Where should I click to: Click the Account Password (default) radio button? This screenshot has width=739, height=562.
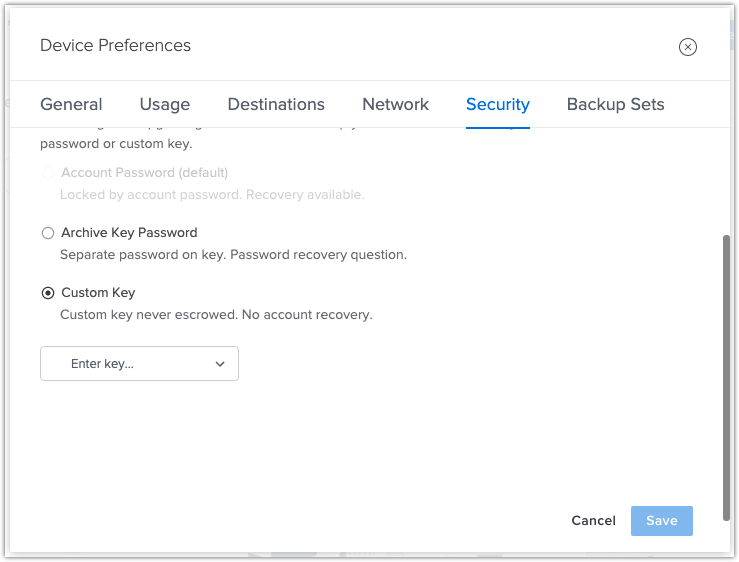tap(48, 173)
